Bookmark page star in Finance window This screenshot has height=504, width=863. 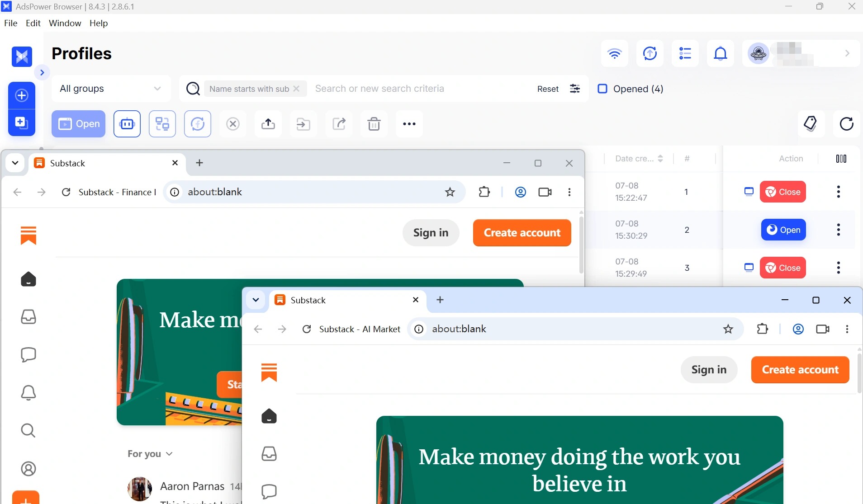pos(450,192)
